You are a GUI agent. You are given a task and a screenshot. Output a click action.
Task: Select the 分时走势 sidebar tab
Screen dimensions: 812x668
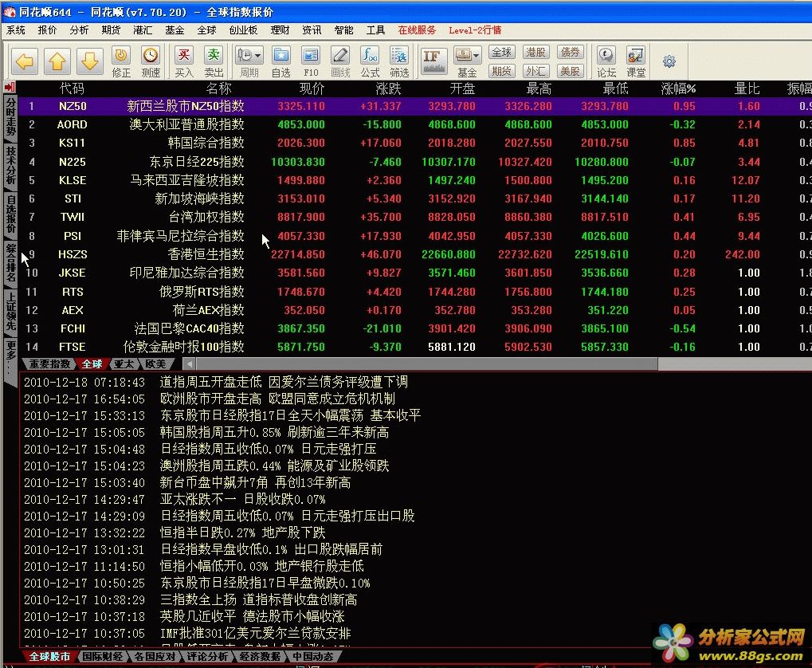click(x=10, y=118)
